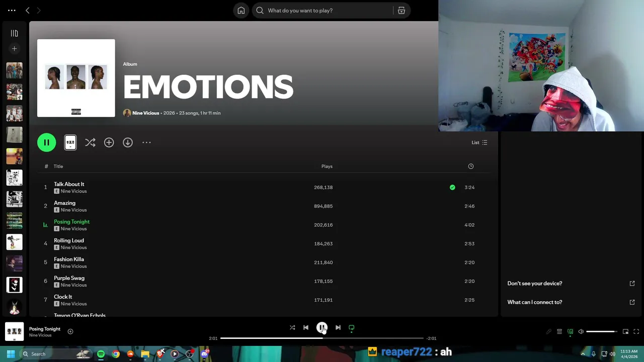Click now playing album thumbnail

(14, 332)
